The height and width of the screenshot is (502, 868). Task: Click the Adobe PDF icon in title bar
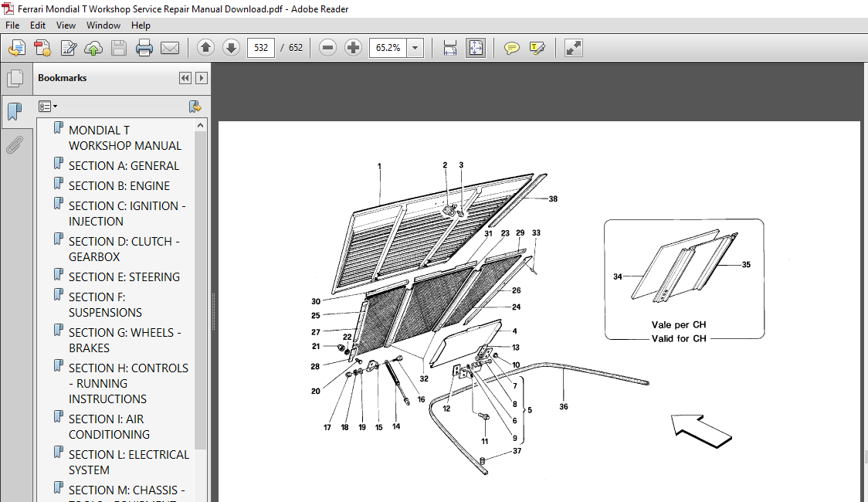click(x=8, y=8)
